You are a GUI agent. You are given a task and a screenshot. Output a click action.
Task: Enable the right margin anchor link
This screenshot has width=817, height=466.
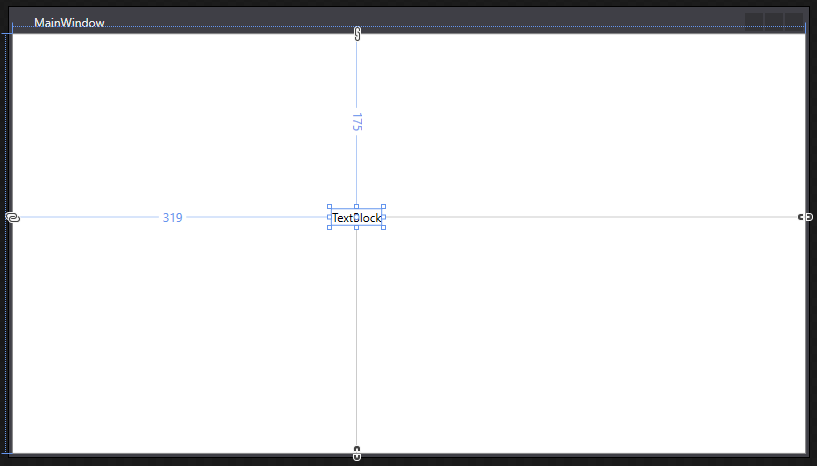pyautogui.click(x=805, y=217)
